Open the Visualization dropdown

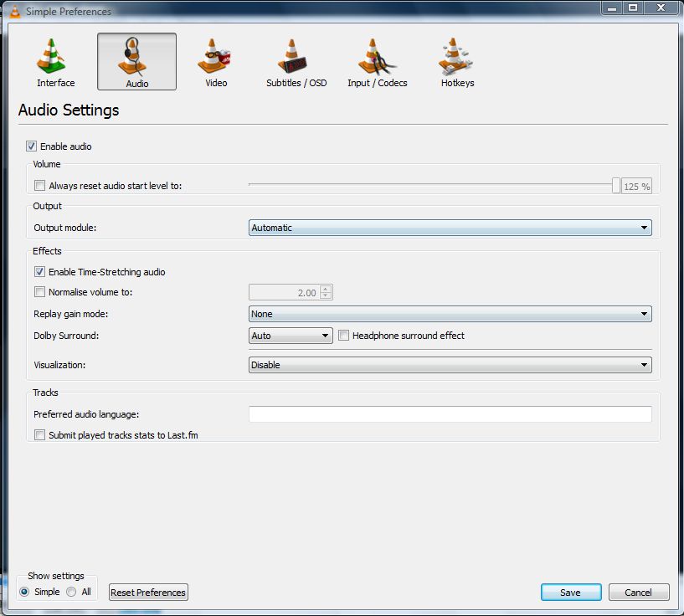click(450, 365)
